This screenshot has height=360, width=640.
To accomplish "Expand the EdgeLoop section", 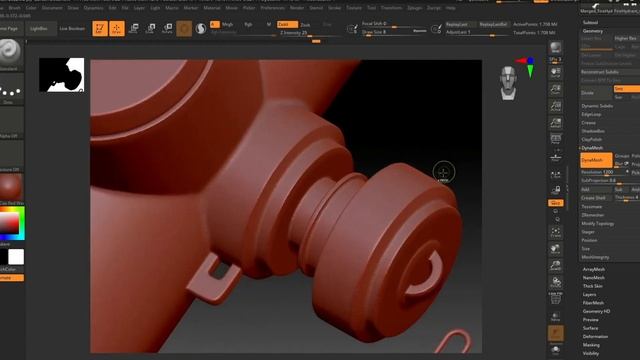I will pos(591,114).
